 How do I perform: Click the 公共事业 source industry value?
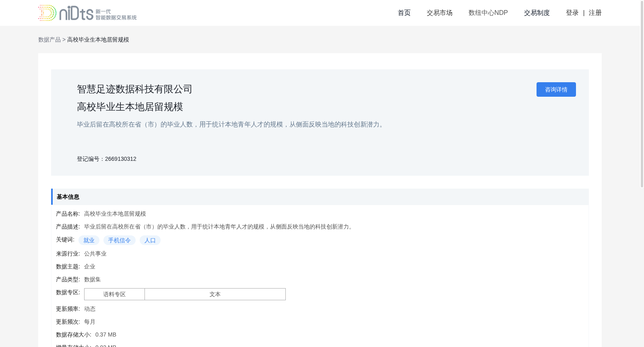click(95, 253)
